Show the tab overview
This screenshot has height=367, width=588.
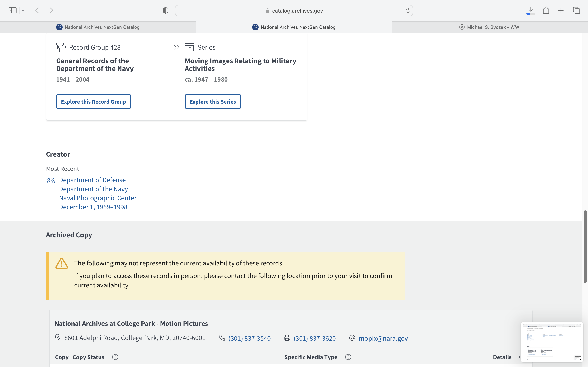tap(576, 10)
